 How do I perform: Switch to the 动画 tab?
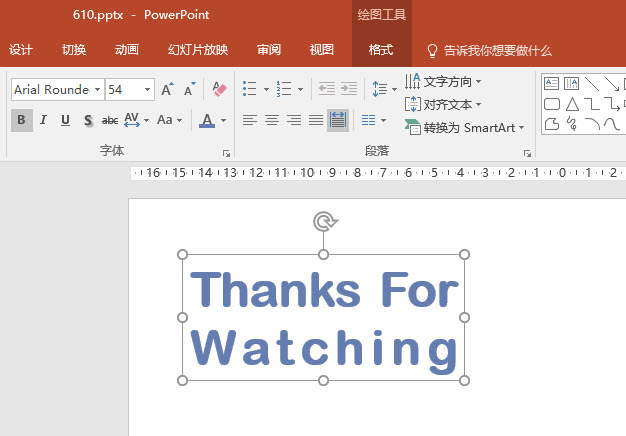pyautogui.click(x=127, y=50)
